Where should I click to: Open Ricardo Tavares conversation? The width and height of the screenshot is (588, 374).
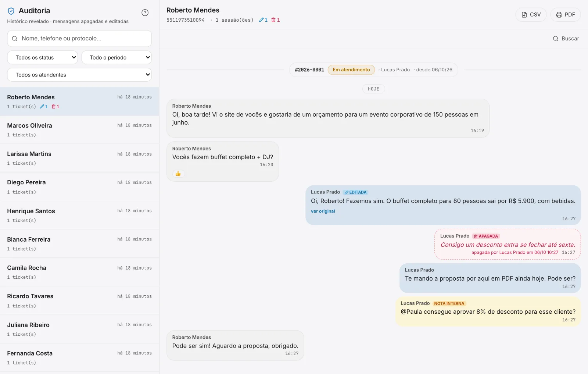[79, 300]
